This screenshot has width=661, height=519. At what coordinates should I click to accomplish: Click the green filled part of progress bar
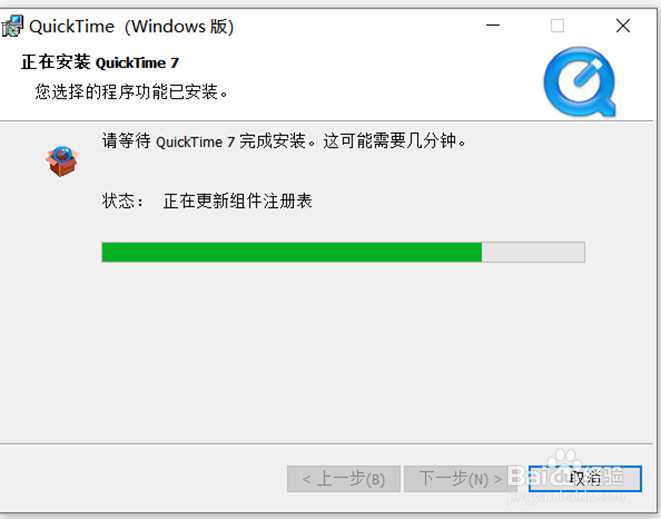point(292,252)
